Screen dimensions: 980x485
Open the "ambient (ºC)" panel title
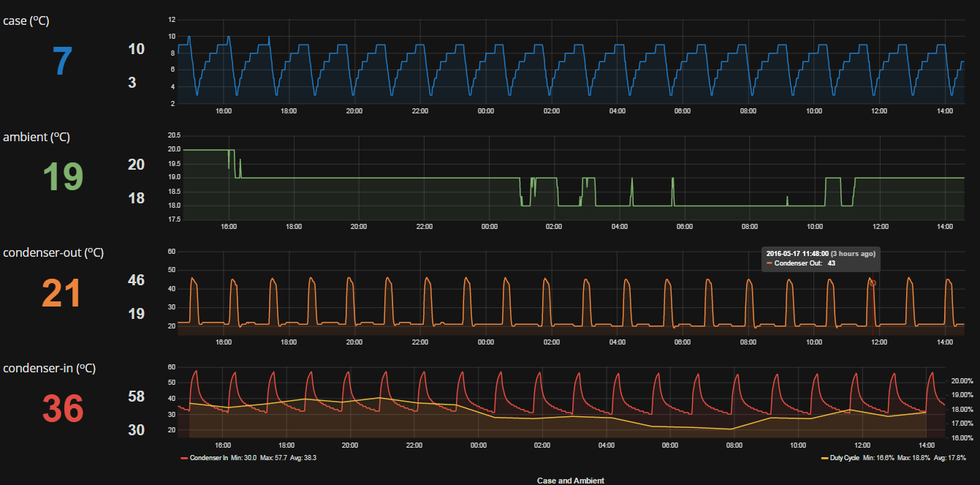(x=37, y=137)
